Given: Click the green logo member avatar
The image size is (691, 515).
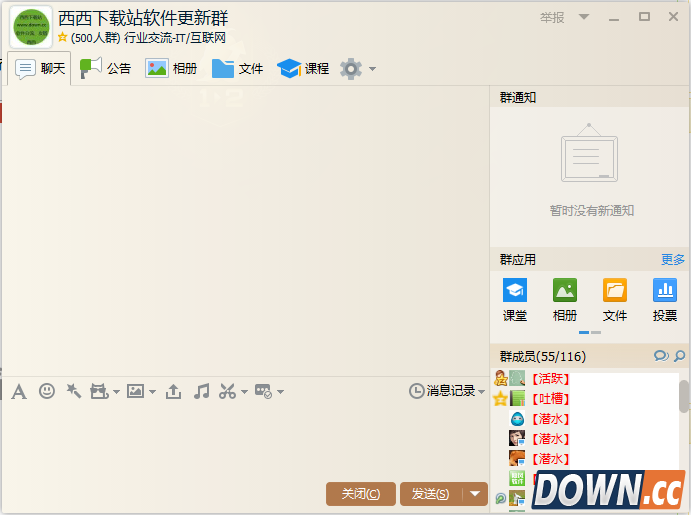Looking at the screenshot, I should pos(517,478).
